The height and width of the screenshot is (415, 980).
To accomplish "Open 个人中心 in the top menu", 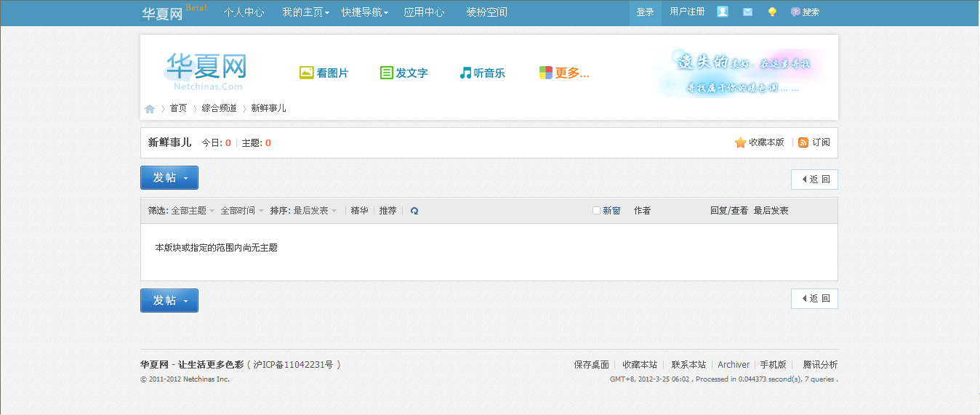I will coord(244,12).
